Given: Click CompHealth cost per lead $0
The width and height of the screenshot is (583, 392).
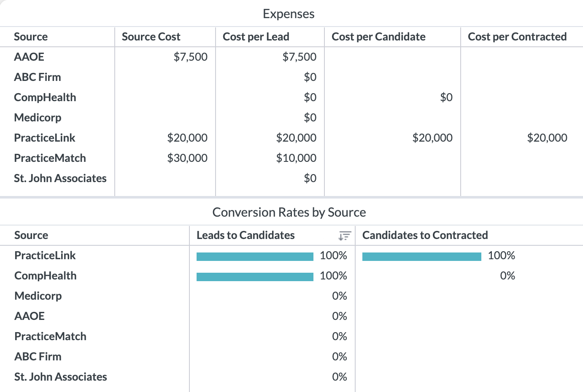Looking at the screenshot, I should (x=310, y=97).
